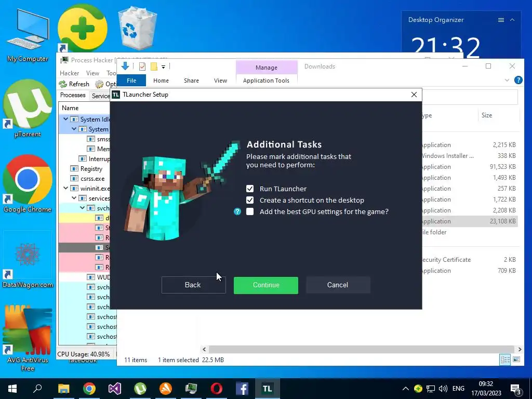Open the DataWagon.com desktop shortcut

coord(28,260)
